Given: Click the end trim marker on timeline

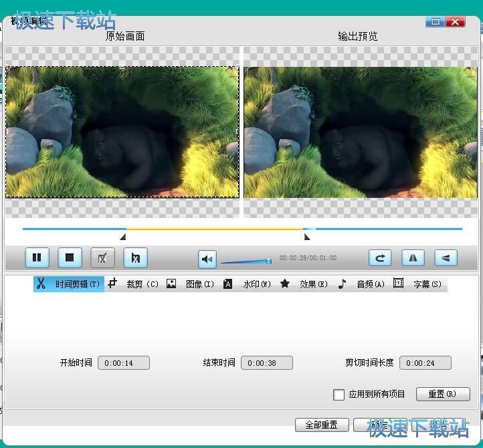Looking at the screenshot, I should [307, 237].
